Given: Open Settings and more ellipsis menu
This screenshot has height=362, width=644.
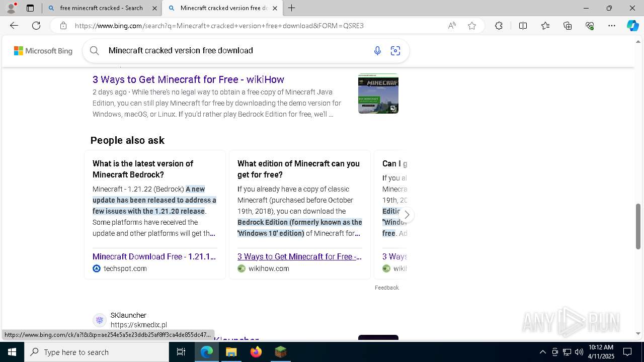Looking at the screenshot, I should click(x=612, y=26).
